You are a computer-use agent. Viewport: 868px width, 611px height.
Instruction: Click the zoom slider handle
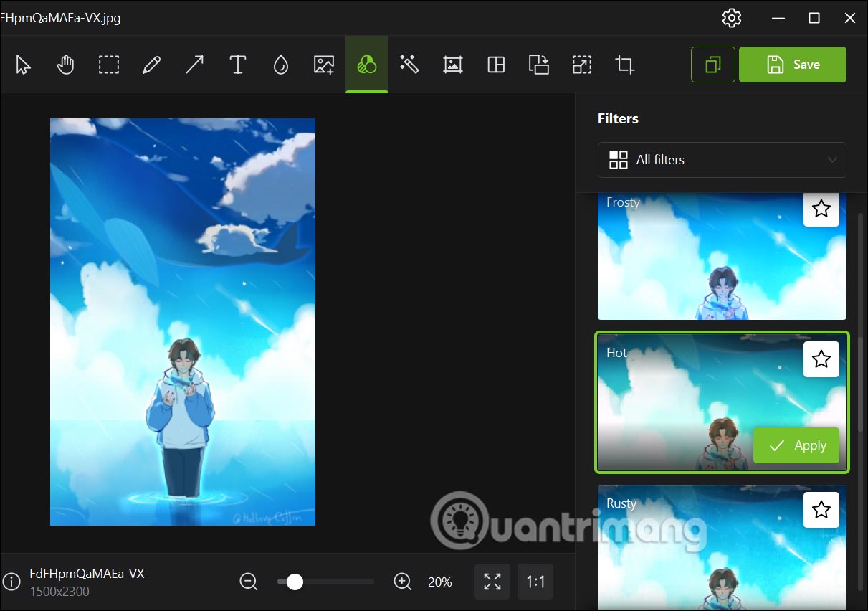(x=295, y=582)
